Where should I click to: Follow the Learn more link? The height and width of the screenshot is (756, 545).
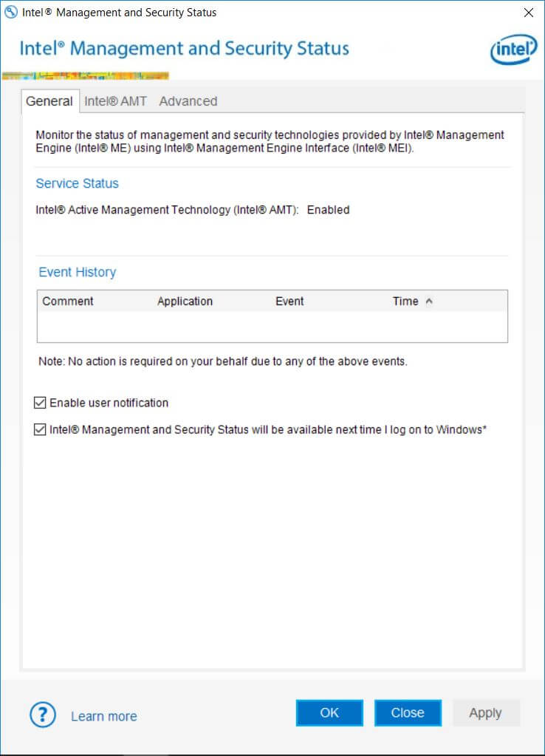pyautogui.click(x=103, y=716)
